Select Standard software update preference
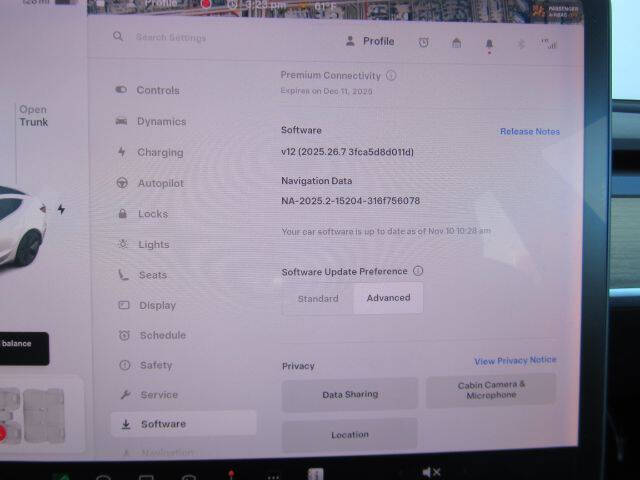The height and width of the screenshot is (480, 640). pyautogui.click(x=318, y=298)
